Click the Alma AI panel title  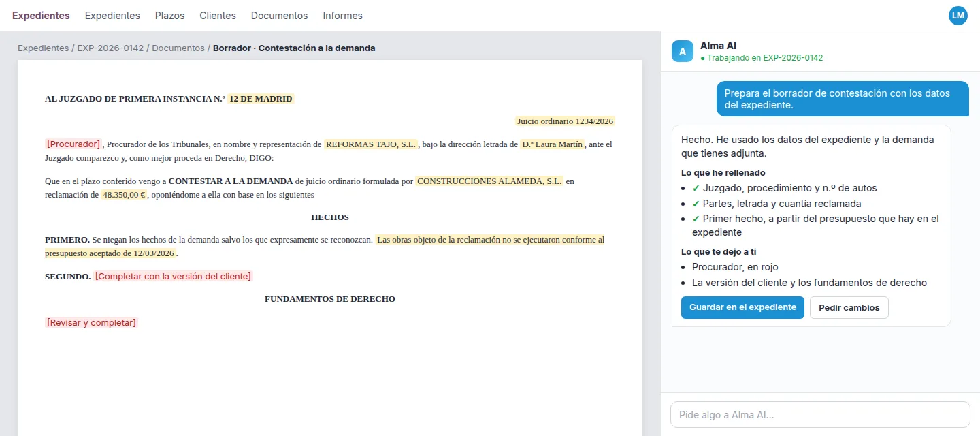718,46
